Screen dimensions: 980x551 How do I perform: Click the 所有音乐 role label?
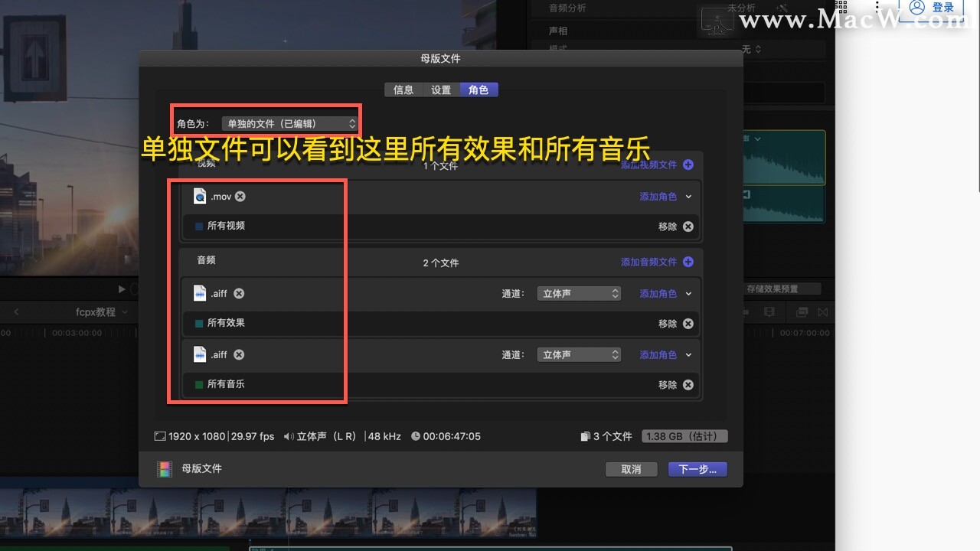click(226, 385)
